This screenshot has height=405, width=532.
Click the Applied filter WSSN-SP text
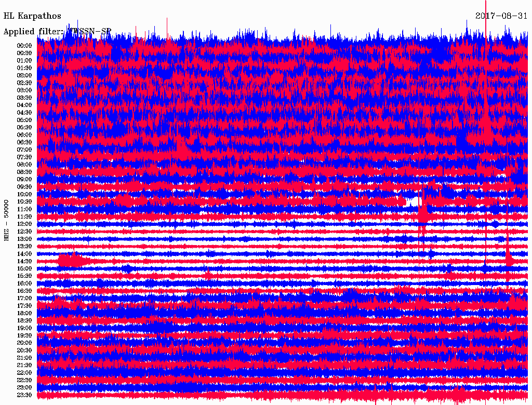57,32
